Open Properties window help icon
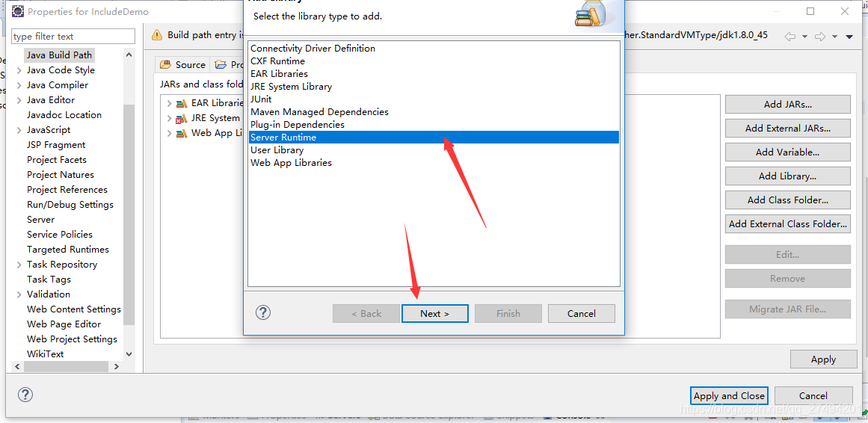868x423 pixels. click(x=25, y=394)
